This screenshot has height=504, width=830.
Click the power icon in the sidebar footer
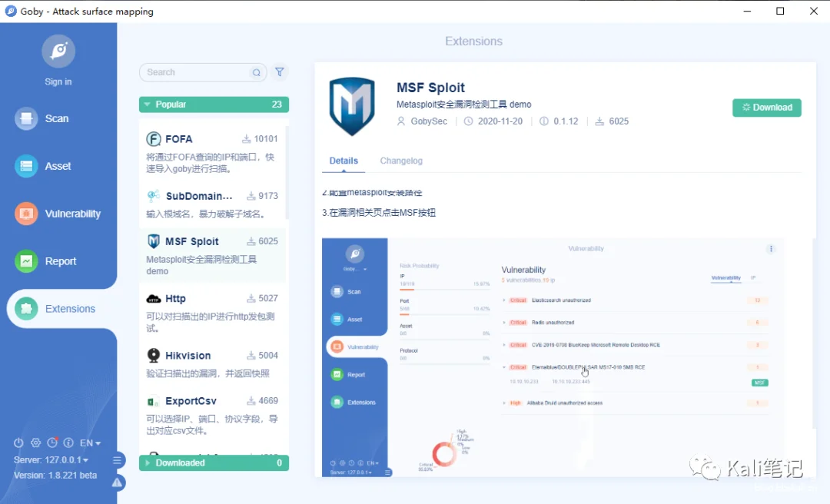coord(18,443)
